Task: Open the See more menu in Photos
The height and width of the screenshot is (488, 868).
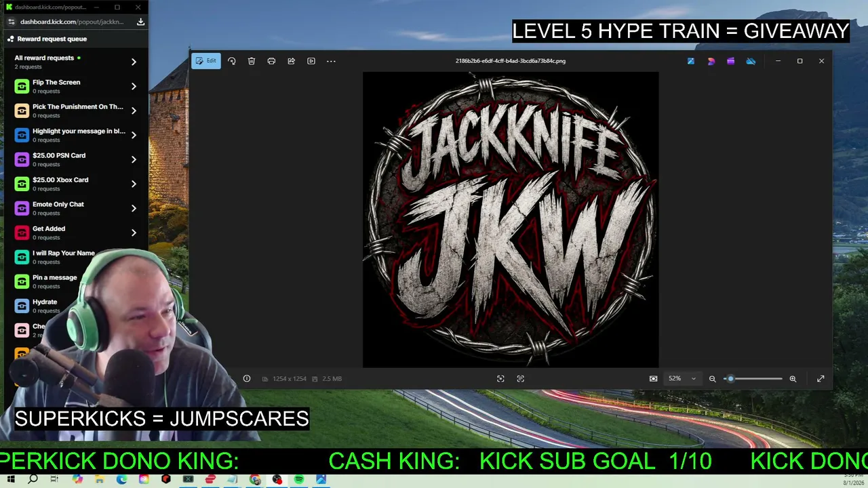Action: pos(331,61)
